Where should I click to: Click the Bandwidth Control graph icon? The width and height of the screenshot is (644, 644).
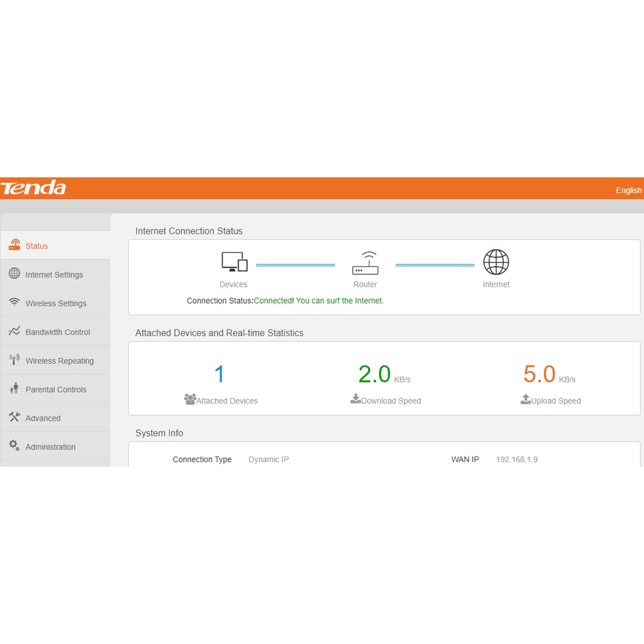(14, 331)
